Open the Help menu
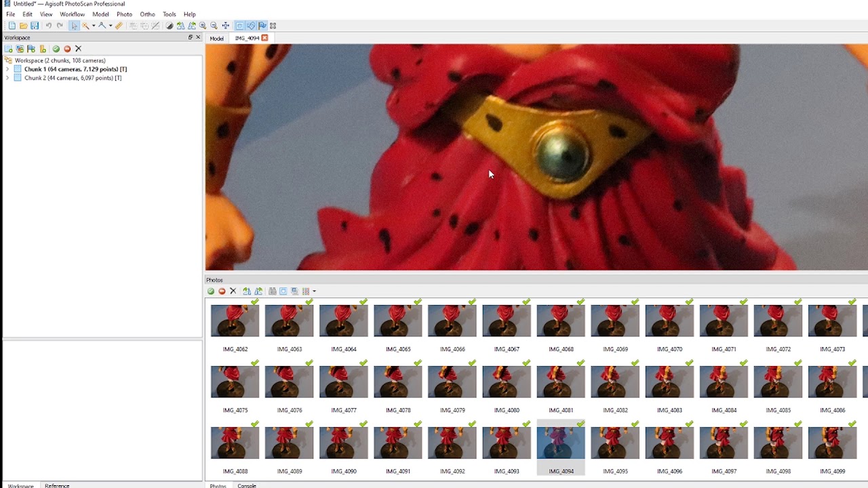 pyautogui.click(x=190, y=14)
